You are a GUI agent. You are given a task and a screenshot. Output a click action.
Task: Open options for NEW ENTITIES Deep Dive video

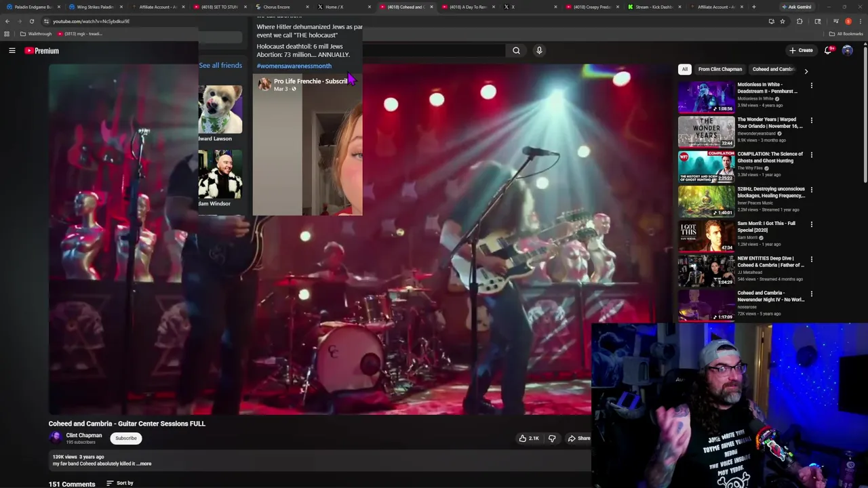click(811, 259)
